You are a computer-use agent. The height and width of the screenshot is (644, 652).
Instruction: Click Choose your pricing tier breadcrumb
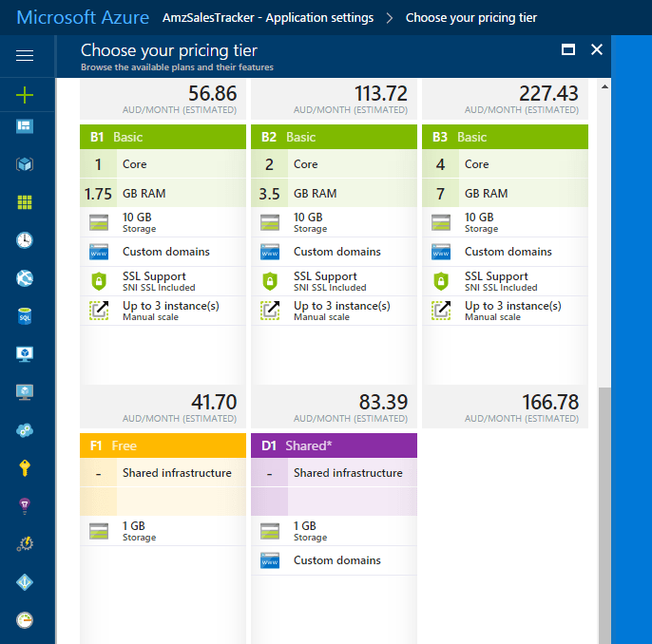coord(471,18)
